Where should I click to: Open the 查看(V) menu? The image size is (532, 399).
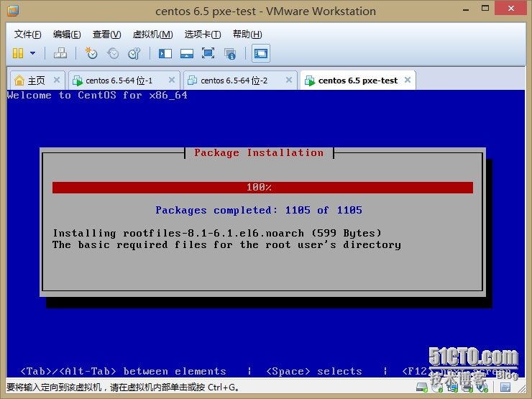106,35
